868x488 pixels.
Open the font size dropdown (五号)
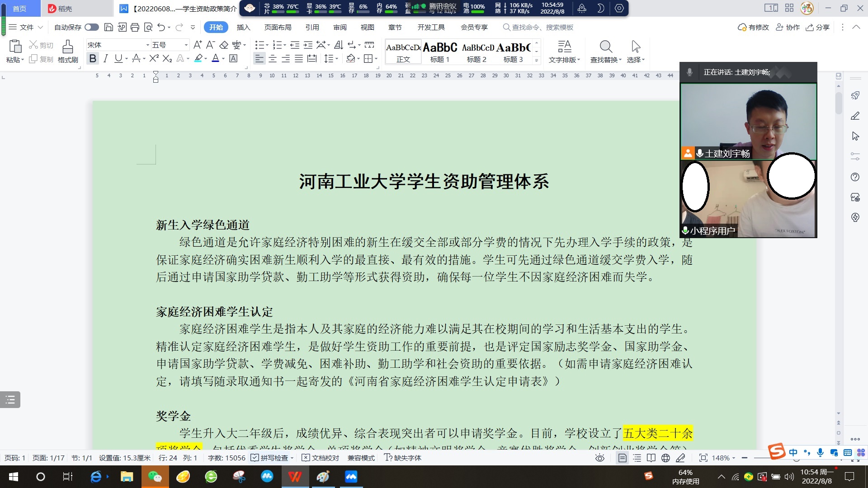tap(186, 45)
